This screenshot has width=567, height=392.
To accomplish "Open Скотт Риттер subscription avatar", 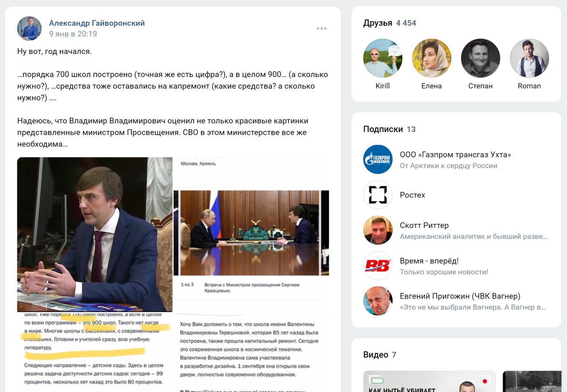I will [378, 230].
